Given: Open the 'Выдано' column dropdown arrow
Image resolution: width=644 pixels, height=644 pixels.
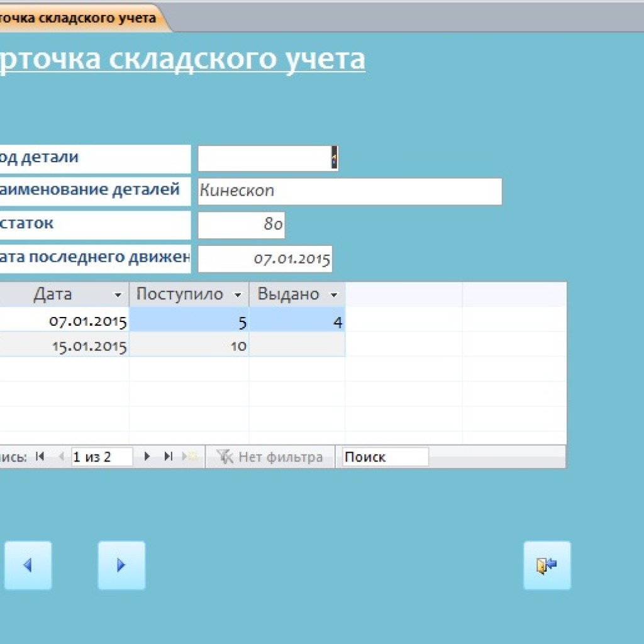Looking at the screenshot, I should click(x=334, y=295).
